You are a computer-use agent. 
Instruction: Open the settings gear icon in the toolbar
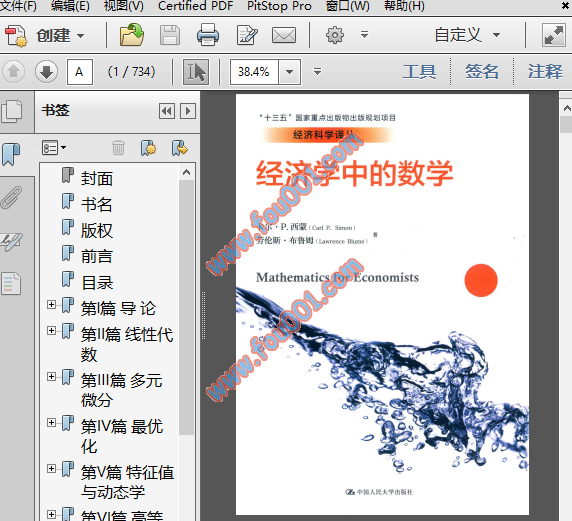tap(335, 35)
